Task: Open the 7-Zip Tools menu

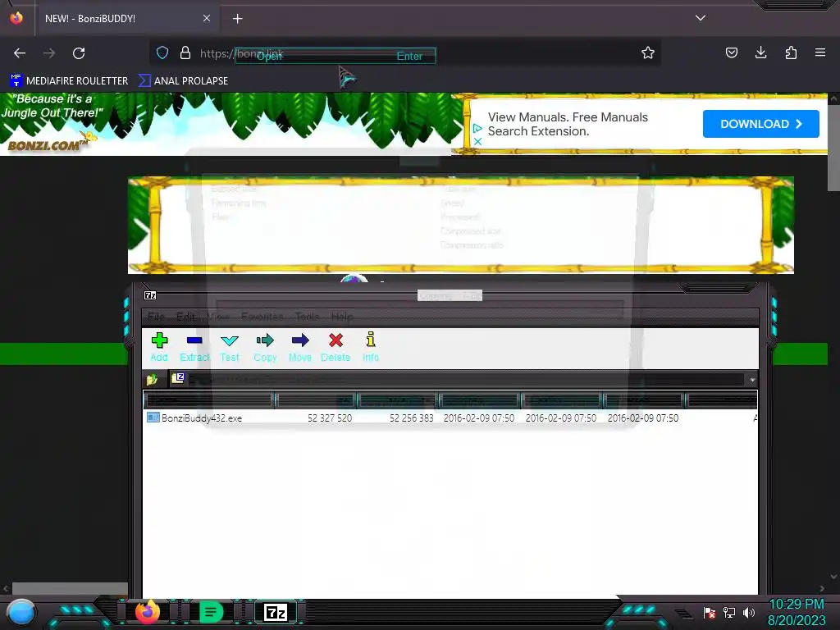Action: [x=307, y=317]
